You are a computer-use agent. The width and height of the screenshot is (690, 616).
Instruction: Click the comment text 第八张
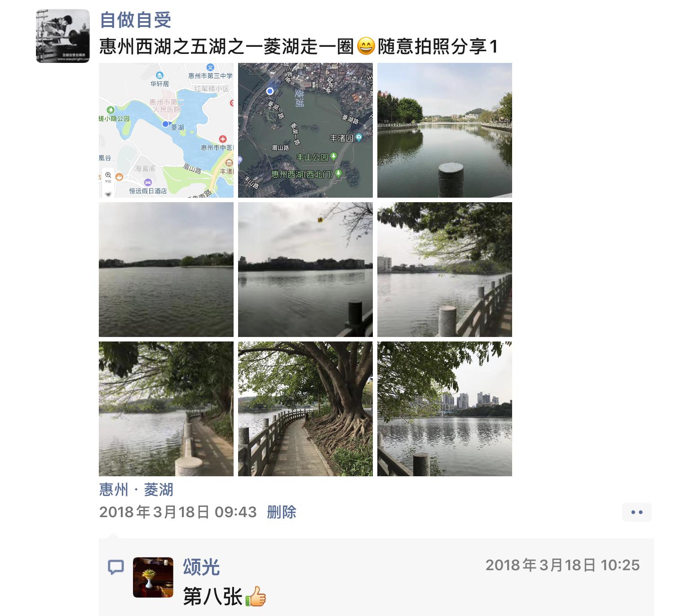click(x=213, y=597)
